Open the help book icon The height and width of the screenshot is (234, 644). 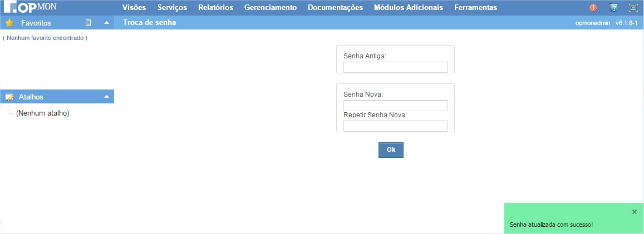pyautogui.click(x=613, y=8)
